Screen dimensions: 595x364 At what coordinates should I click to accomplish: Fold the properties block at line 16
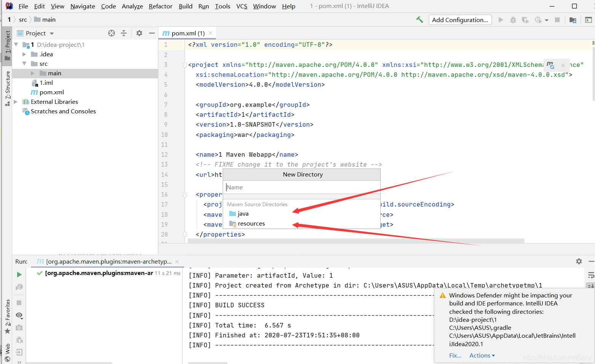pyautogui.click(x=185, y=195)
